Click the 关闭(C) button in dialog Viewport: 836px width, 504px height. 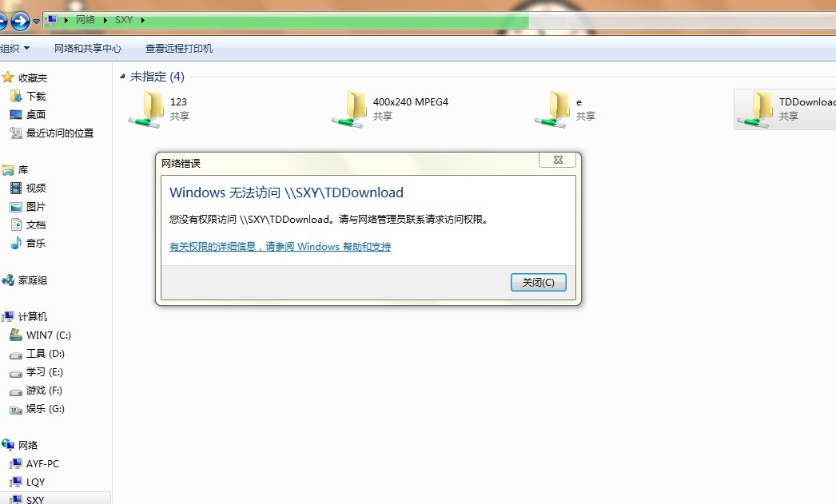coord(539,283)
